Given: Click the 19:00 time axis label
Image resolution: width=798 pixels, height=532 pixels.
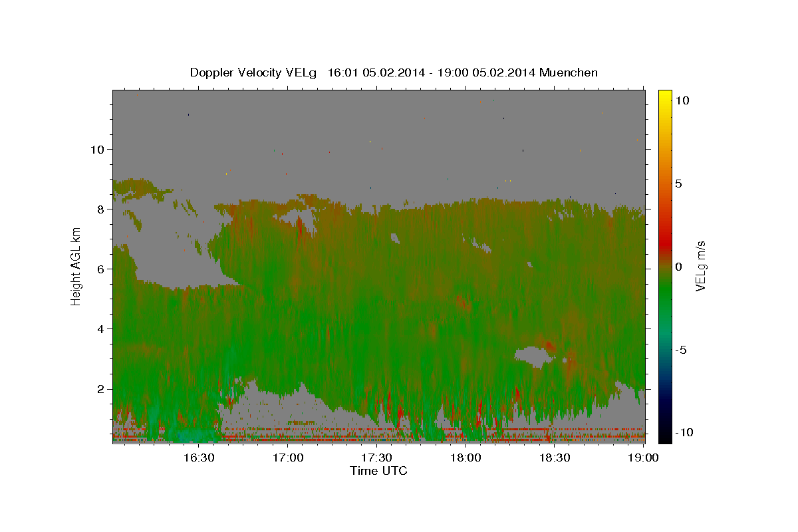Looking at the screenshot, I should 643,458.
